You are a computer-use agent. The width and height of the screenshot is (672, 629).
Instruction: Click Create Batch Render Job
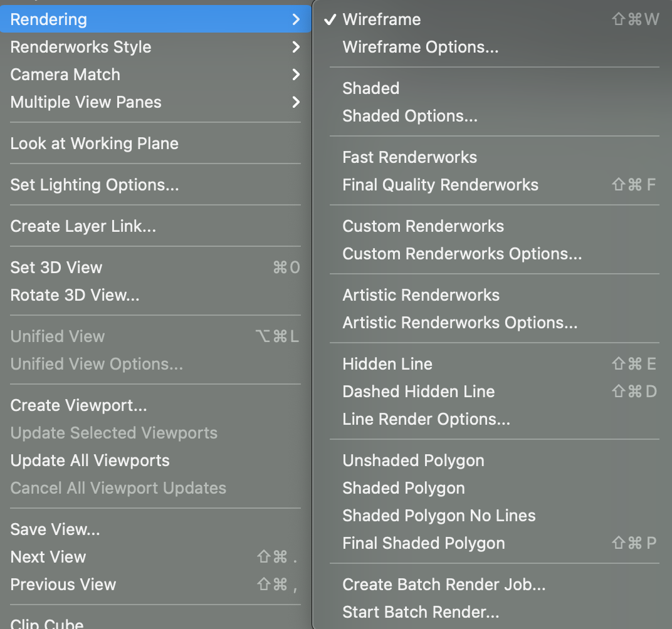[x=444, y=585]
